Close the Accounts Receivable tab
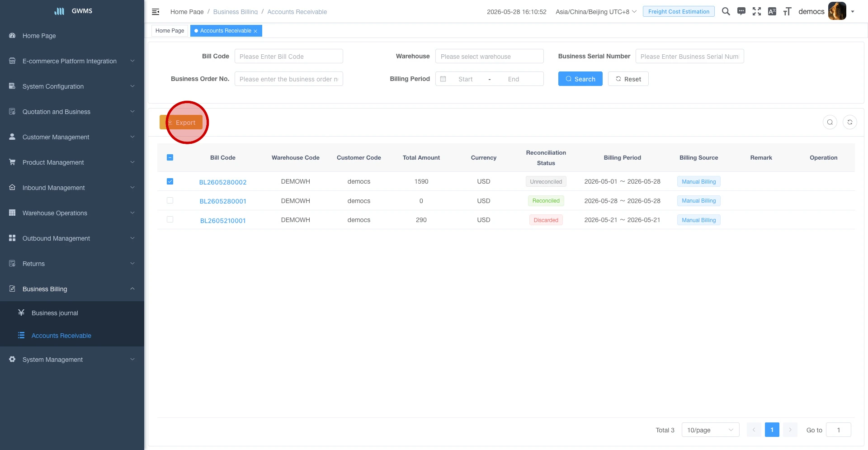 pyautogui.click(x=255, y=31)
